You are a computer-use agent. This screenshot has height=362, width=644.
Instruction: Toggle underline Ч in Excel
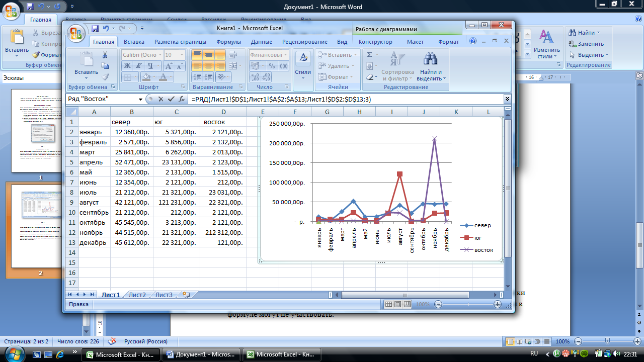[x=150, y=66]
